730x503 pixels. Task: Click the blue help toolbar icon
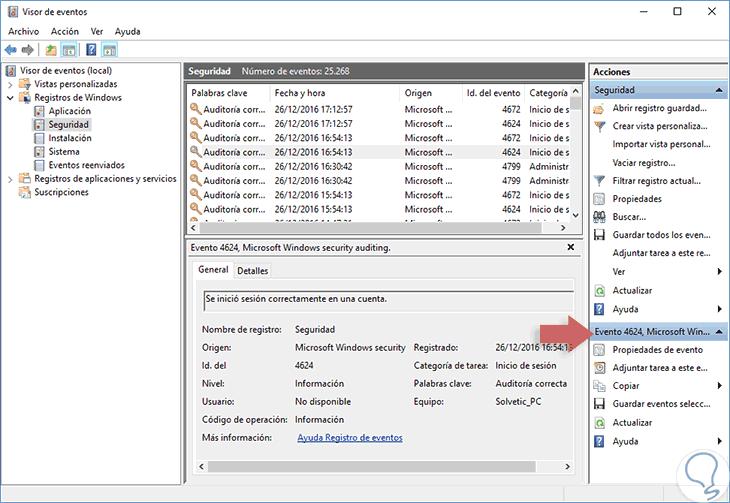(x=91, y=49)
